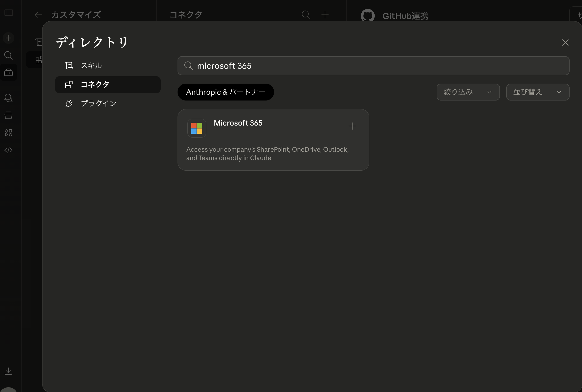Close the ディレクトリ dialog
The image size is (582, 392).
[x=565, y=42]
